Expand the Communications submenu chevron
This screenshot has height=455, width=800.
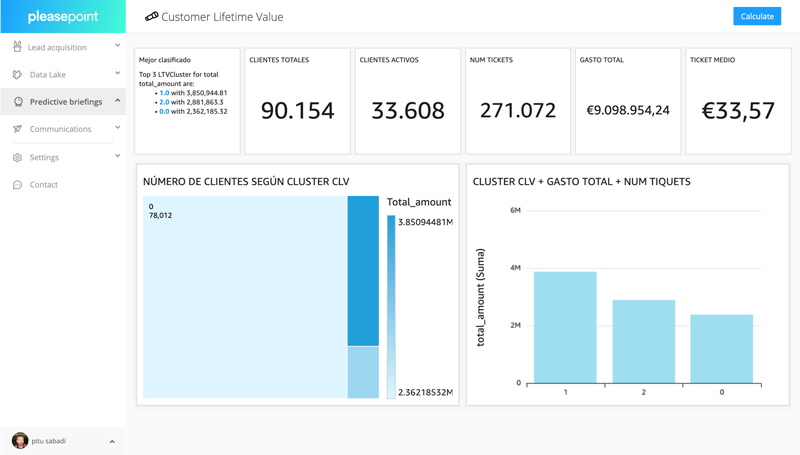[x=117, y=128]
